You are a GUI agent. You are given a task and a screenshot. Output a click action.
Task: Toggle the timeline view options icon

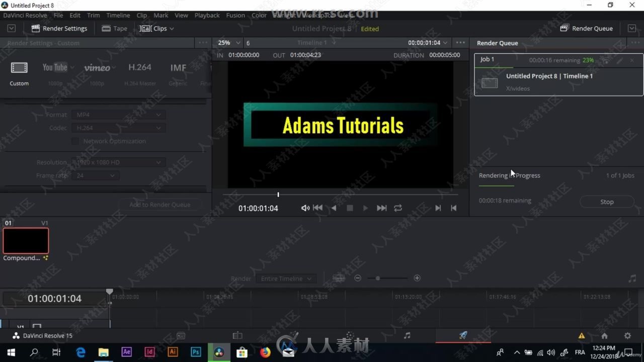339,278
